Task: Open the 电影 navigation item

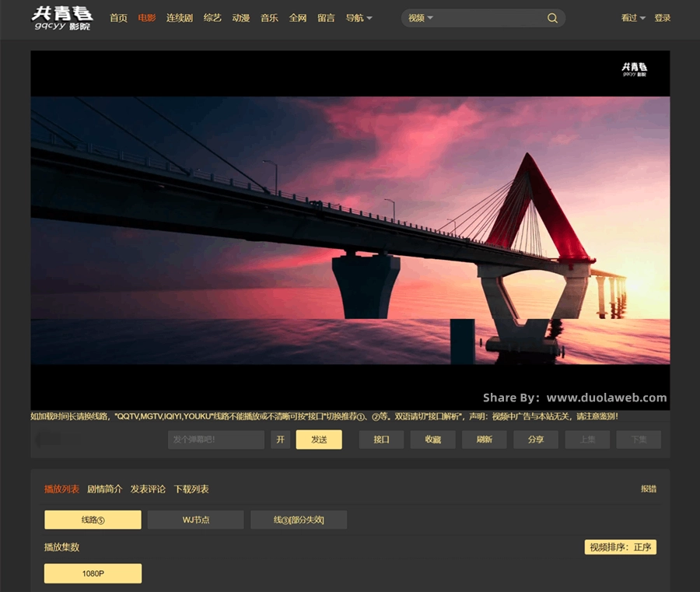Action: tap(147, 18)
